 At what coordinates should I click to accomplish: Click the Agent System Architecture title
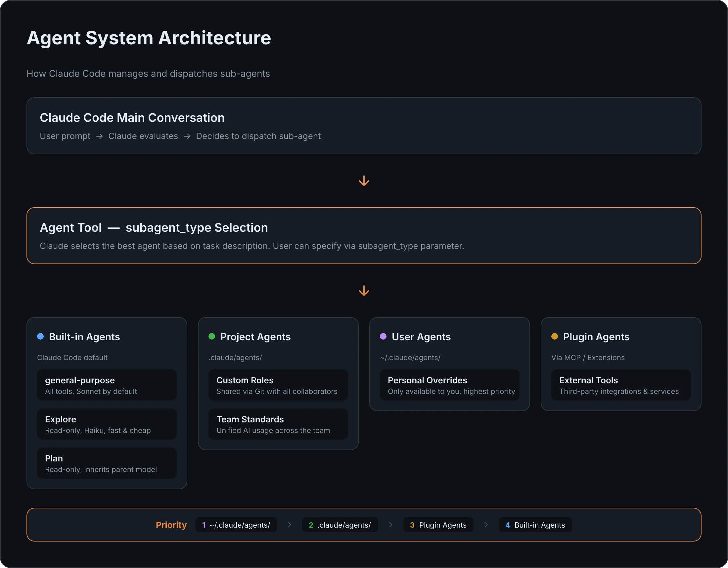(x=149, y=38)
